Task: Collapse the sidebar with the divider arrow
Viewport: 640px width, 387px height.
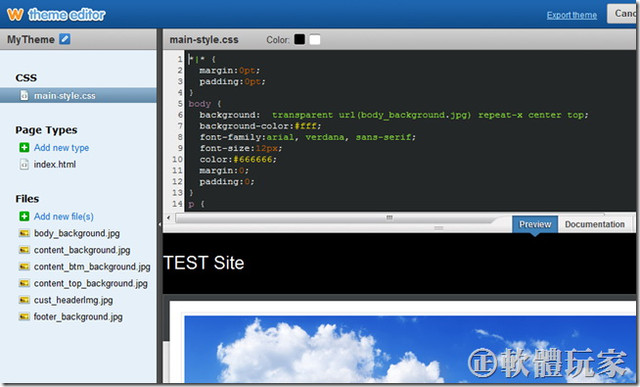Action: [160, 224]
